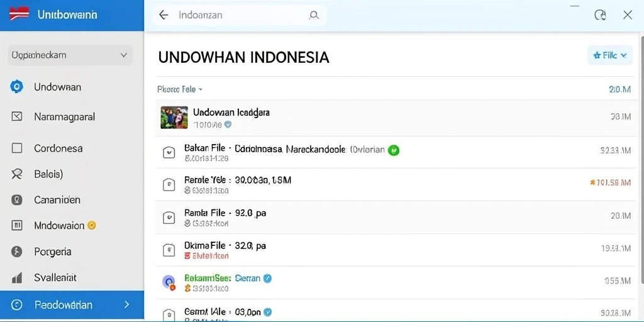Screen dimensions: 644x322
Task: Click the green RekaamSee label
Action: [x=208, y=278]
